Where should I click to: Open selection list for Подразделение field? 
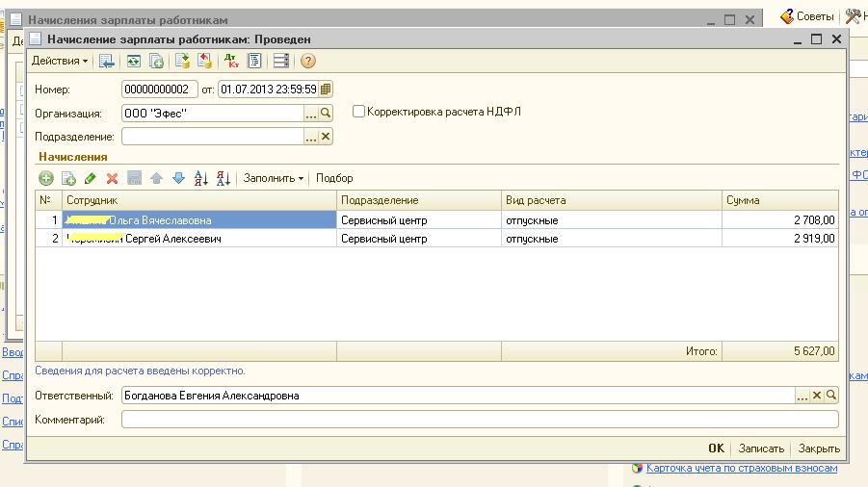point(311,137)
